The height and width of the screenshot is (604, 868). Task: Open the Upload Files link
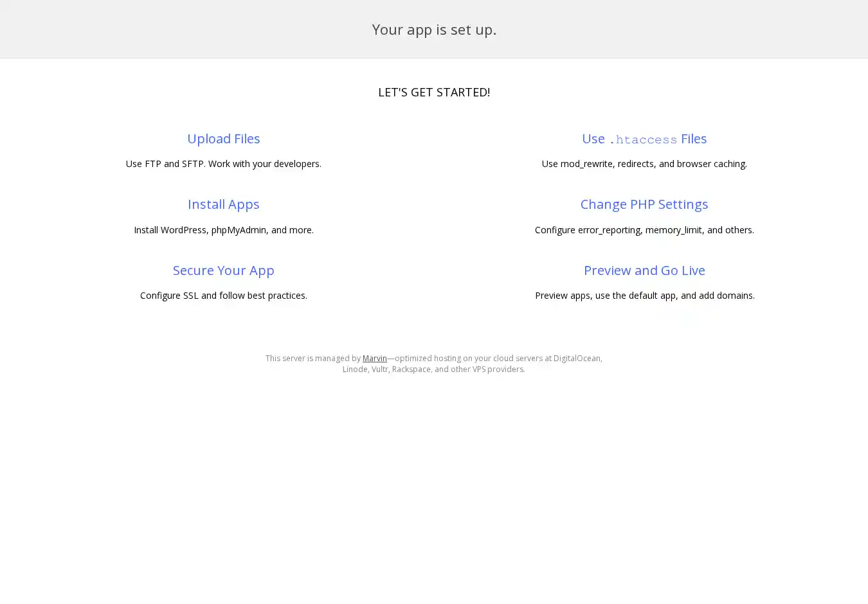pos(223,139)
